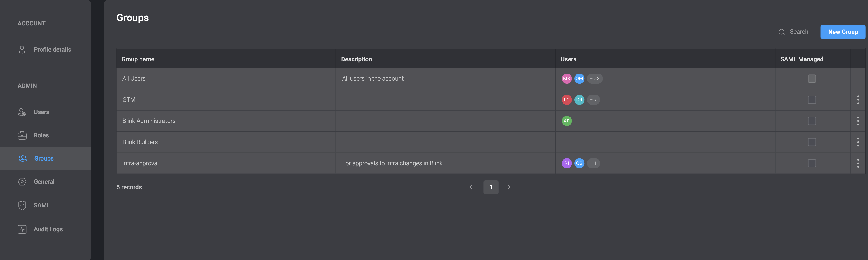Open the three-dot menu for infra-approval
This screenshot has width=868, height=260.
[858, 163]
